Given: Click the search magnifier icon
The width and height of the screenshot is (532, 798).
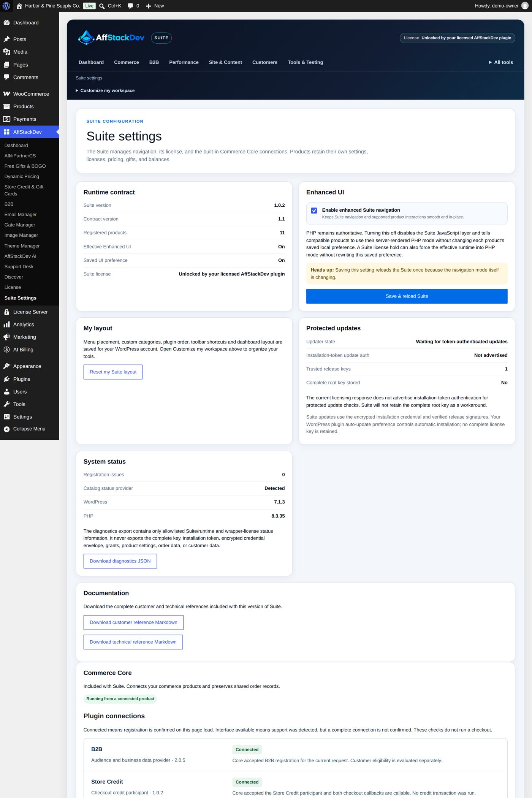Looking at the screenshot, I should click(x=102, y=6).
